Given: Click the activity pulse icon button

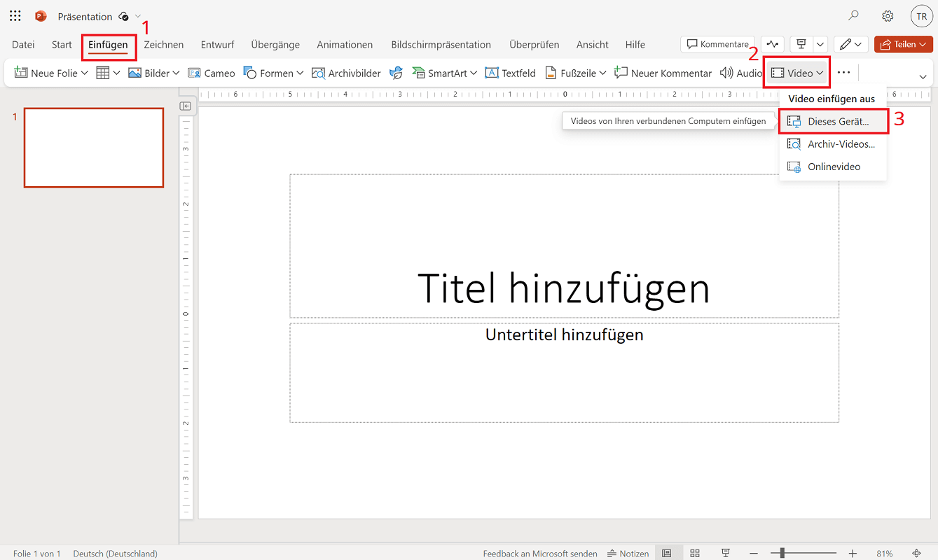Looking at the screenshot, I should pos(772,44).
